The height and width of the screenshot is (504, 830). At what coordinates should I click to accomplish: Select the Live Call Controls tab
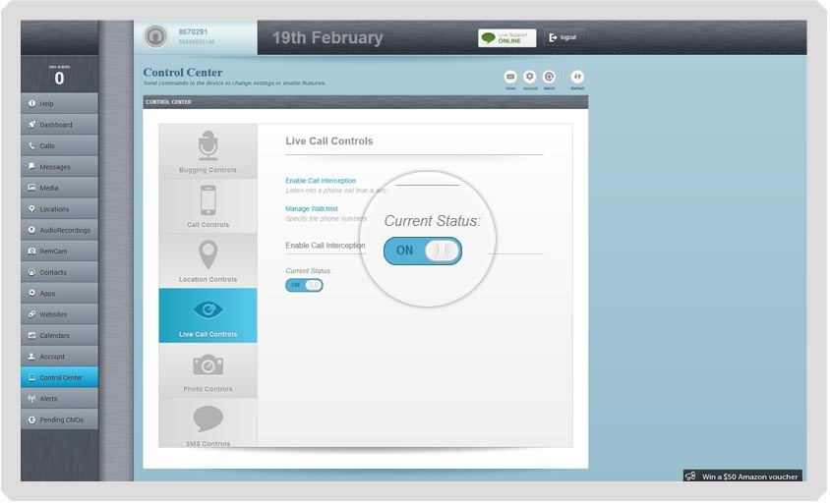pyautogui.click(x=207, y=315)
